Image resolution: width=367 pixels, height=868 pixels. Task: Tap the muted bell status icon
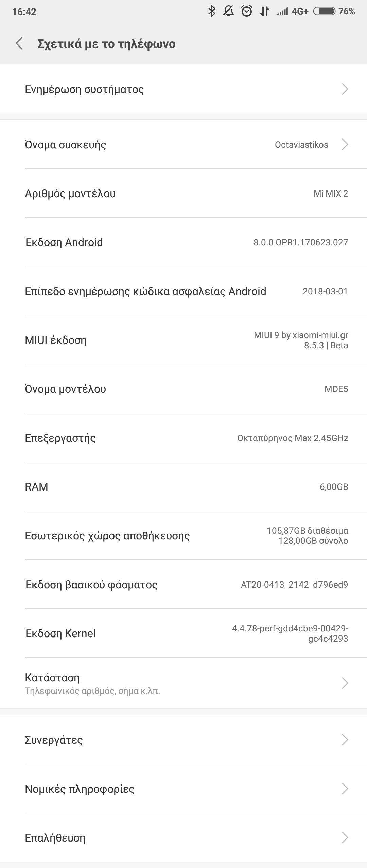[x=228, y=11]
